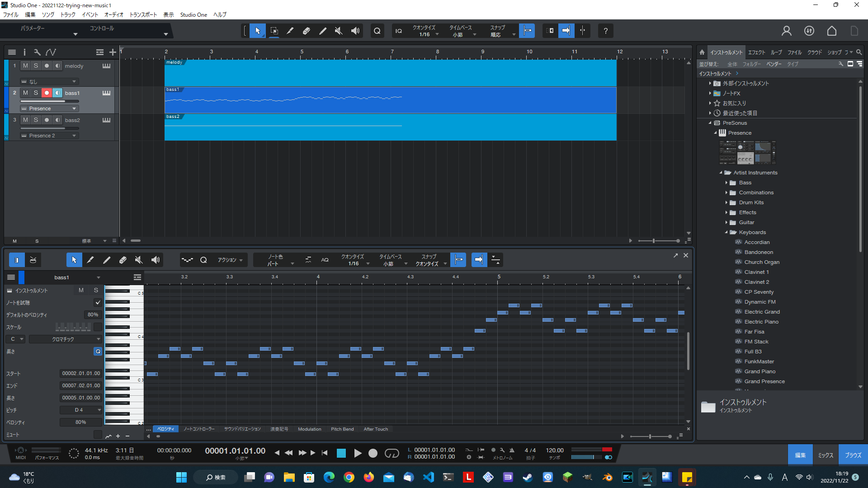Open Google Chrome from the taskbar
This screenshot has width=868, height=488.
[349, 477]
